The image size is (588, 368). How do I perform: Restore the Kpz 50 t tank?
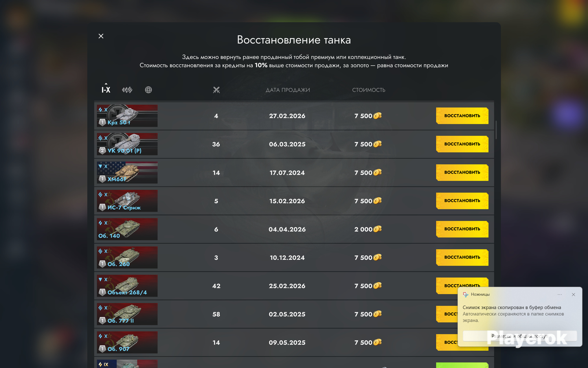(462, 116)
